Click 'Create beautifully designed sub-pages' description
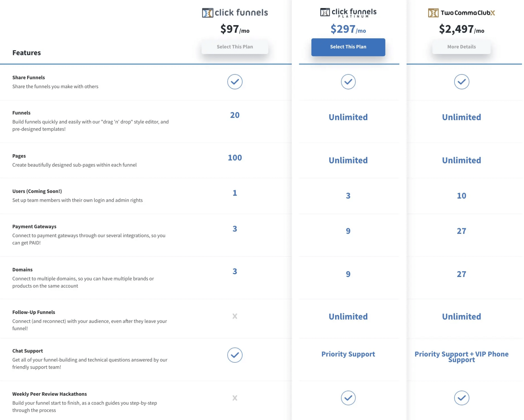The image size is (524, 420). [x=74, y=165]
